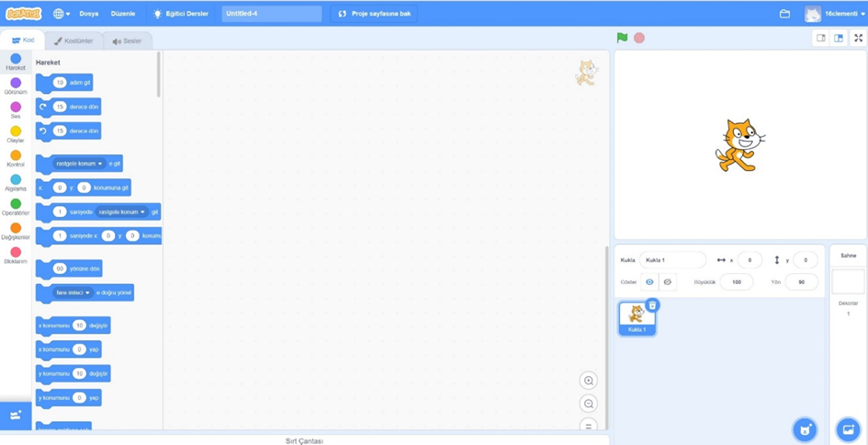Select the Olaylar block category

16,134
